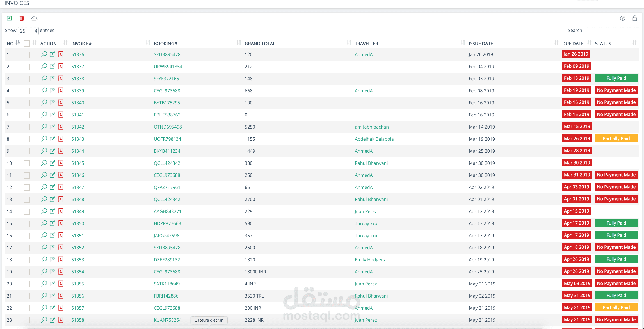The image size is (644, 329).
Task: Open the help question mark icon
Action: click(x=622, y=18)
